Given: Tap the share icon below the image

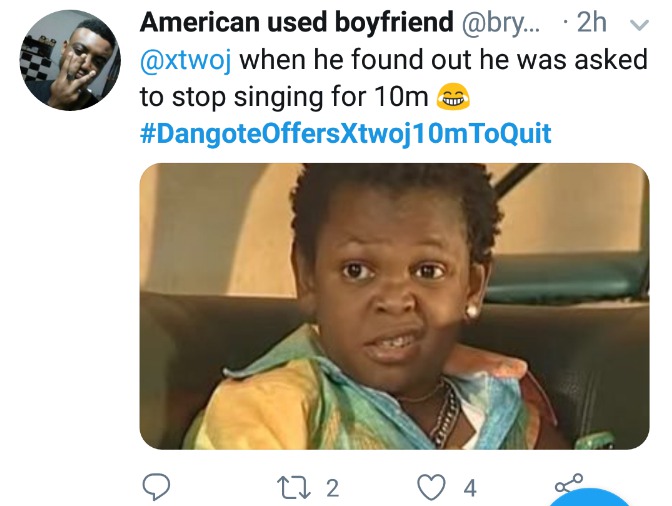Looking at the screenshot, I should 567,485.
